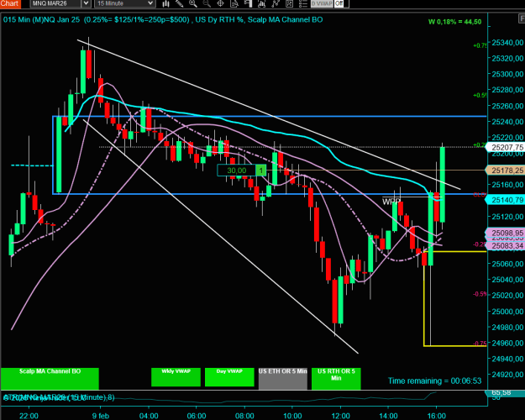Toggle the US RTH OR 5 Min button
Image resolution: width=525 pixels, height=420 pixels.
pyautogui.click(x=336, y=379)
